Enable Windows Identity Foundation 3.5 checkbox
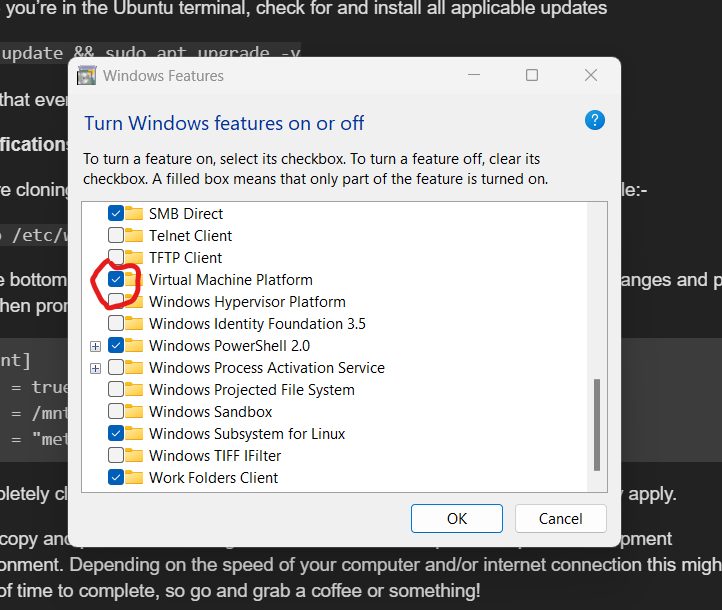Image resolution: width=722 pixels, height=610 pixels. (x=116, y=323)
